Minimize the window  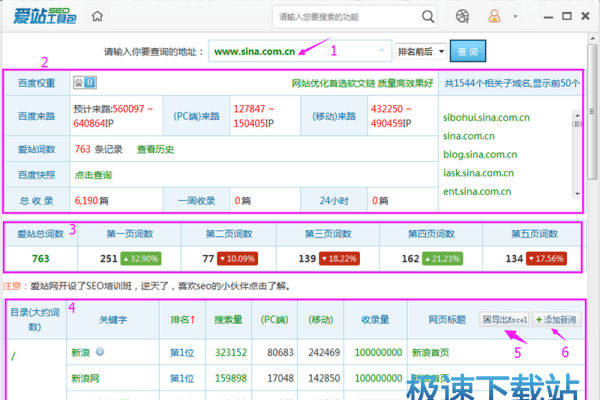click(548, 17)
